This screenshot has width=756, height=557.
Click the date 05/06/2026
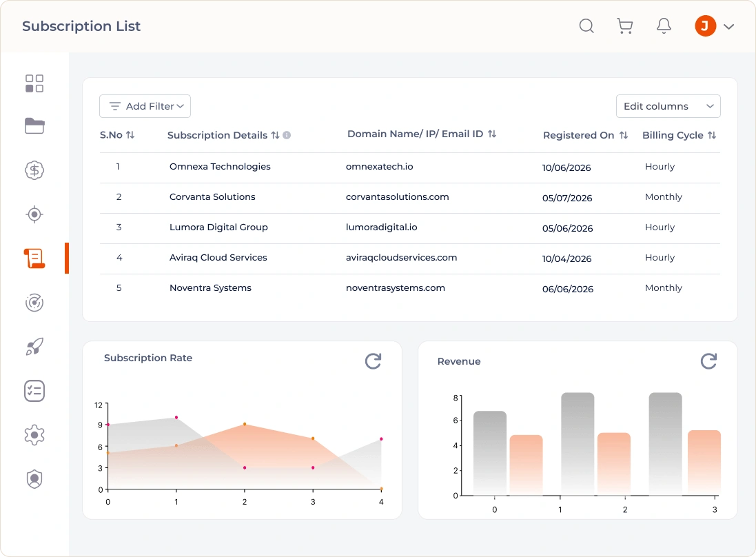[x=567, y=229]
